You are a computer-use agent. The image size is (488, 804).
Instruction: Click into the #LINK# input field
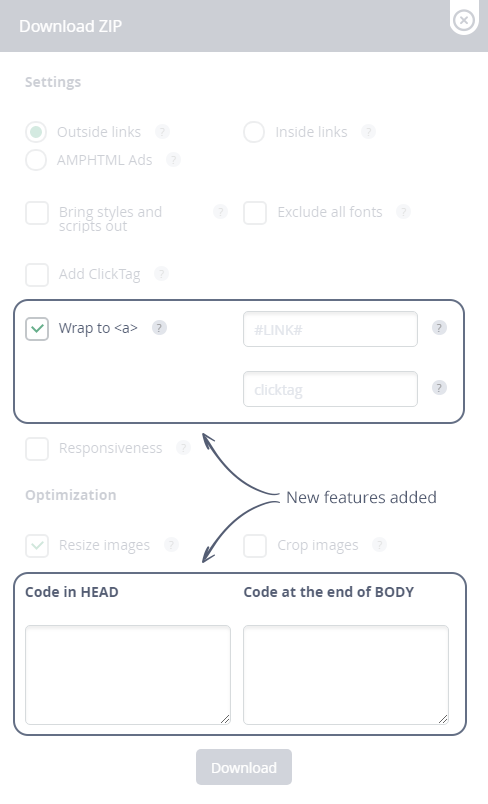330,329
